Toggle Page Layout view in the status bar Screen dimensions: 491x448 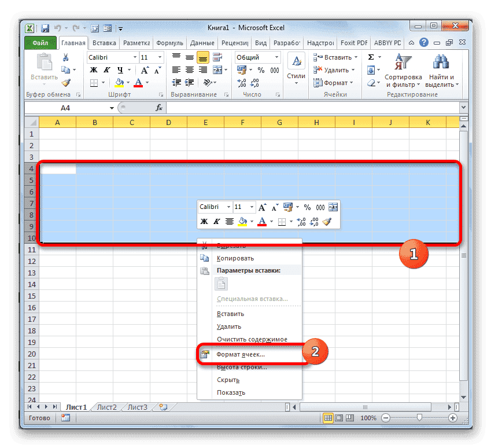(x=338, y=417)
